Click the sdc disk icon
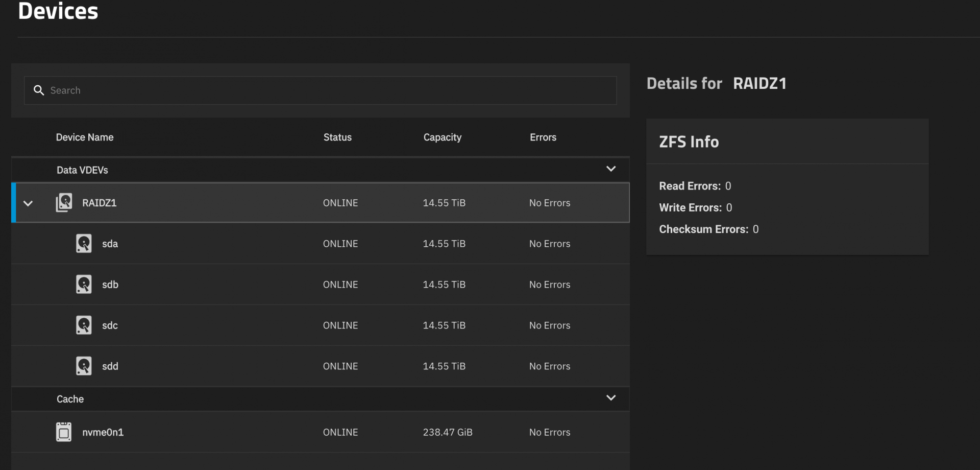The image size is (980, 470). point(84,325)
